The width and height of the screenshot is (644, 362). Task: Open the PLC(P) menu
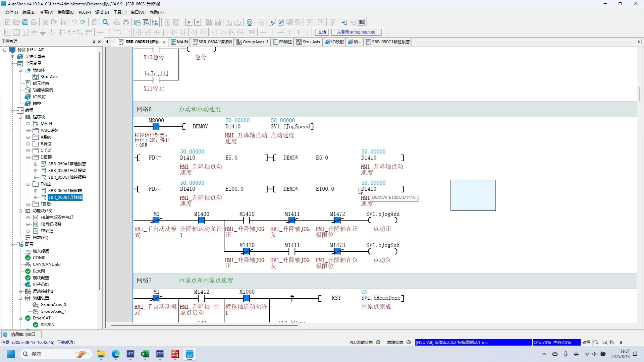[x=85, y=12]
